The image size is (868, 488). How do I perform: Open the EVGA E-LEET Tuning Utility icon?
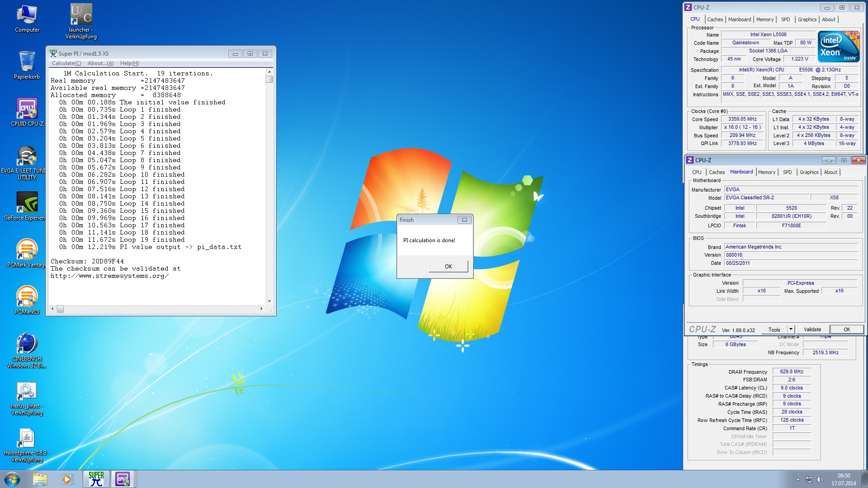point(27,163)
